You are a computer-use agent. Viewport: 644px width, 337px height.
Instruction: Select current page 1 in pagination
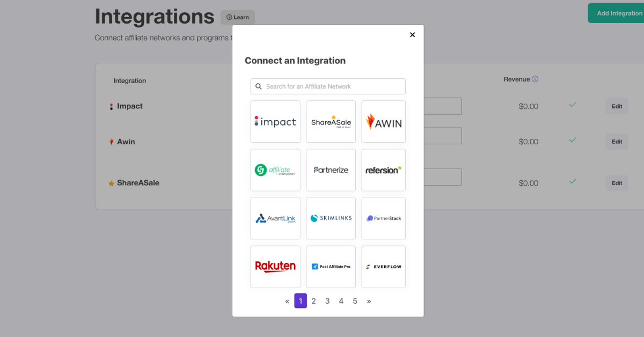pyautogui.click(x=301, y=301)
